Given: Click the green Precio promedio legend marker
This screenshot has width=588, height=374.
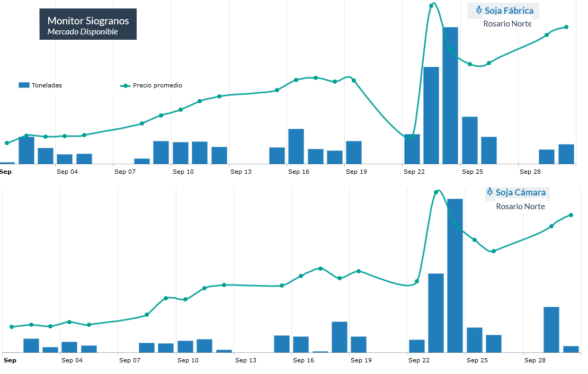Looking at the screenshot, I should 125,85.
